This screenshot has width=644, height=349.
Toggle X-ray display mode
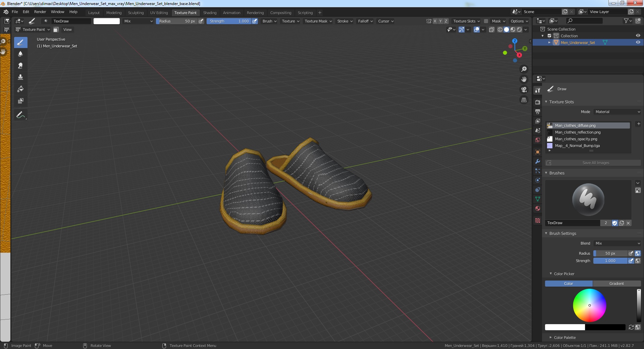click(x=492, y=30)
